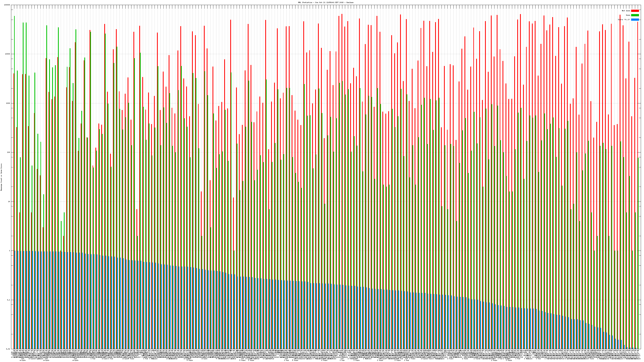Click the 100000 y-axis tick label

coord(7,5)
